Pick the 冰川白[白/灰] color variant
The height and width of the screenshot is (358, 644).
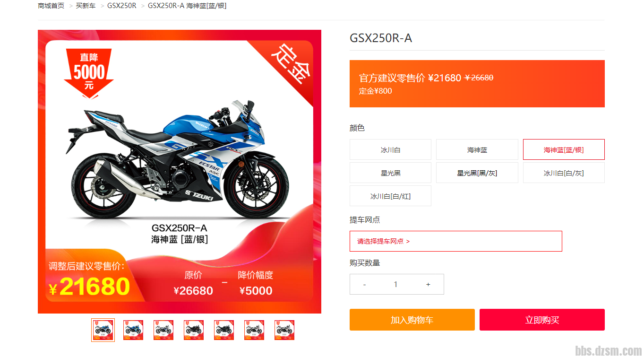click(564, 173)
